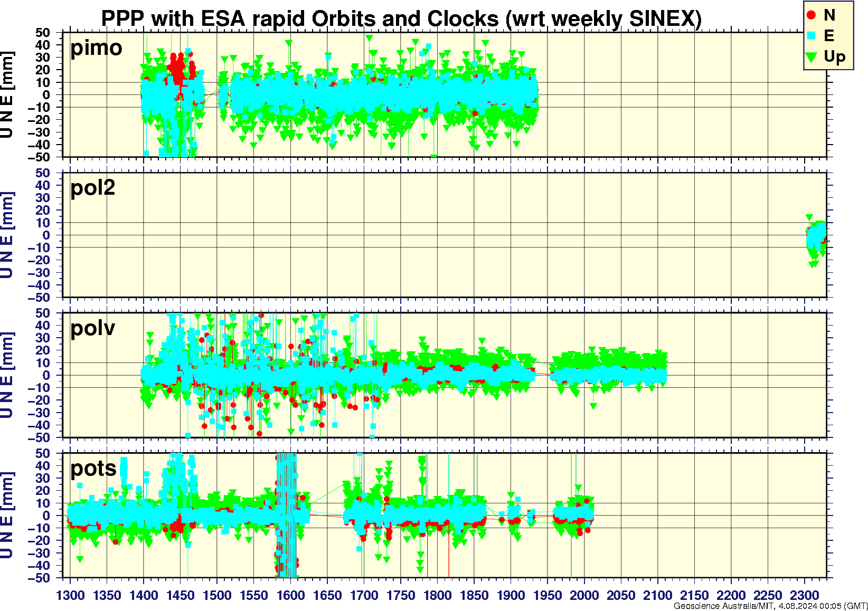
Task: Click x-axis tick label 1550
Action: (254, 595)
